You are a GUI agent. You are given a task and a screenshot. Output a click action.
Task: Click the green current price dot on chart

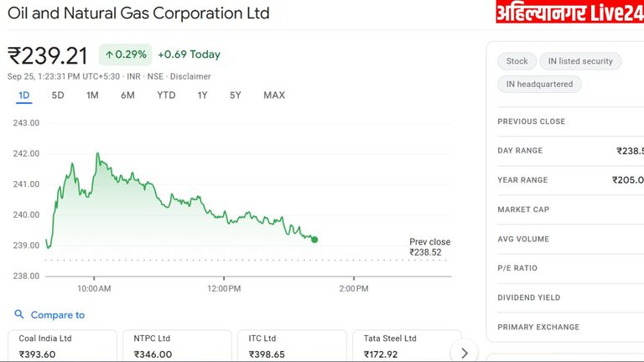pyautogui.click(x=314, y=240)
